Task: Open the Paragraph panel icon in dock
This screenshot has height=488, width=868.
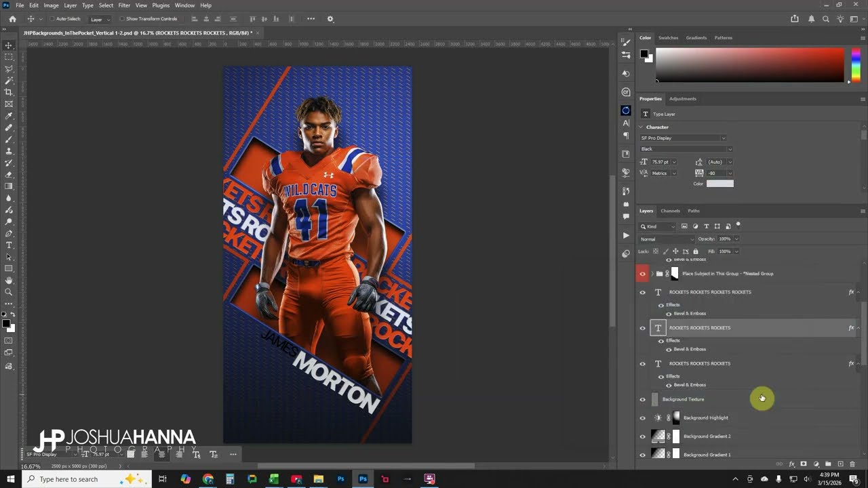Action: (626, 136)
